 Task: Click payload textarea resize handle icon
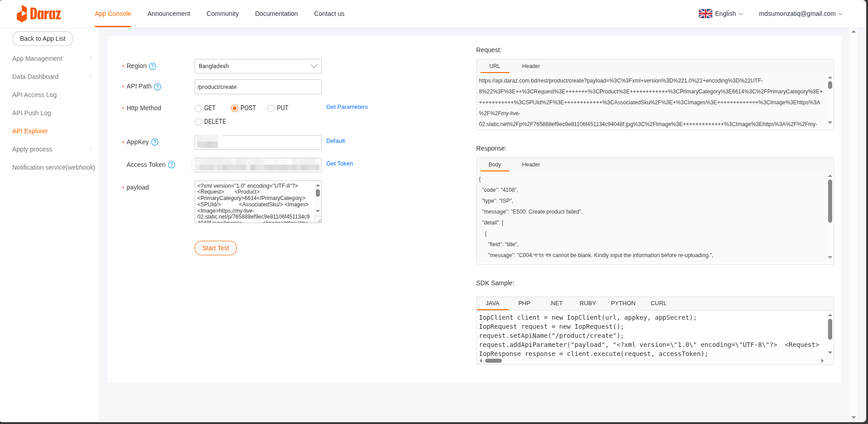click(x=319, y=220)
